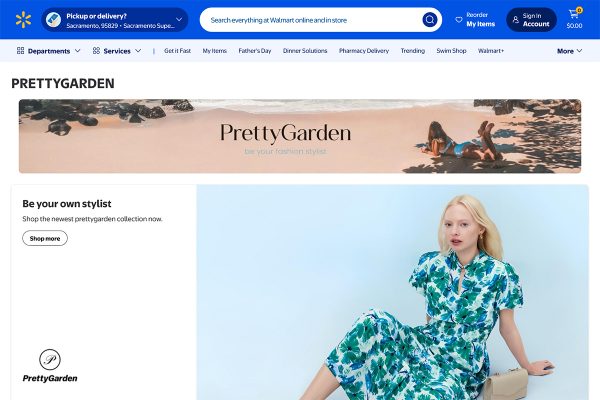Screen dimensions: 600x400
Task: Open Reorder My Items
Action: coord(475,20)
